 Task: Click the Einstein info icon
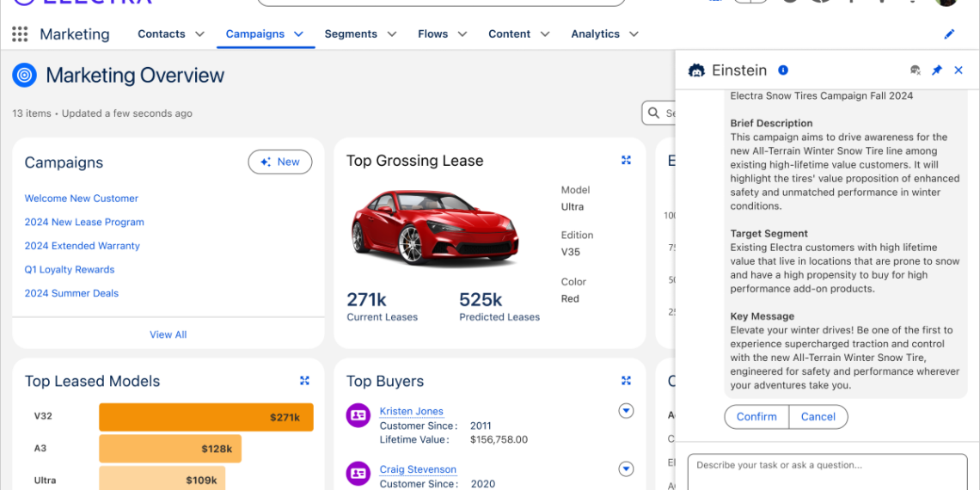point(783,70)
